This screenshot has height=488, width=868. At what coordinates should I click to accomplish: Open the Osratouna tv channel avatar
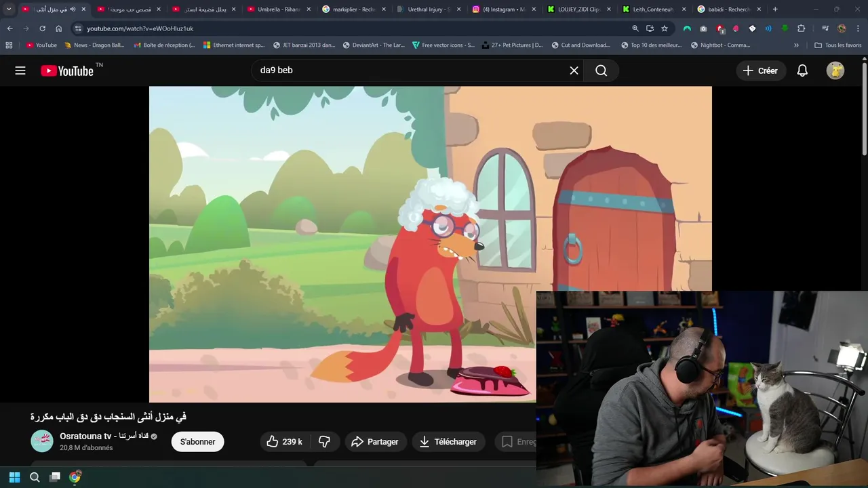click(42, 441)
